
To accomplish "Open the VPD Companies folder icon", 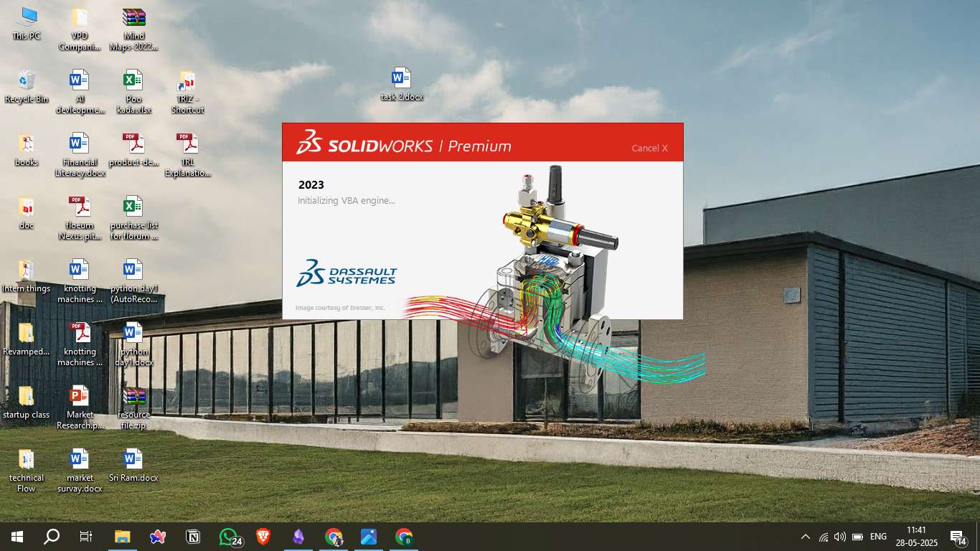I will coord(80,29).
